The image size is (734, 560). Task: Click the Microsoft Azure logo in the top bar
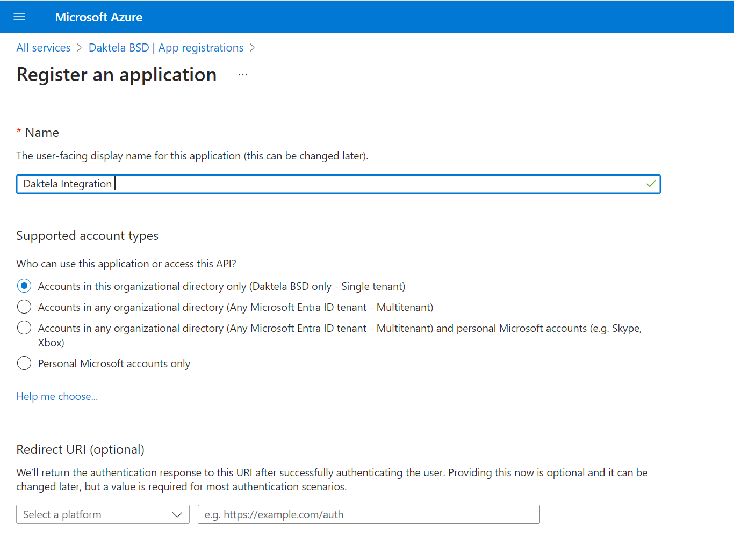pyautogui.click(x=98, y=17)
